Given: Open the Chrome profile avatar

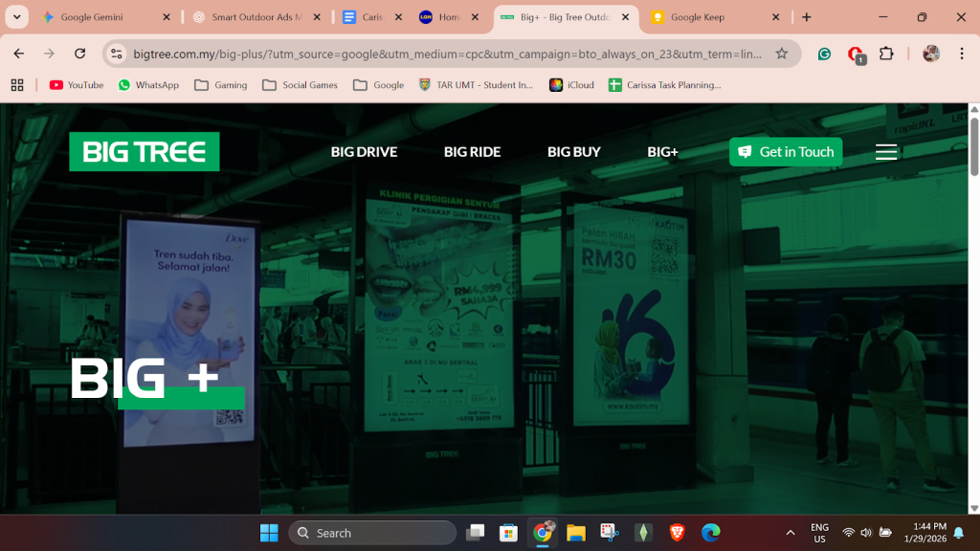Looking at the screenshot, I should tap(930, 54).
